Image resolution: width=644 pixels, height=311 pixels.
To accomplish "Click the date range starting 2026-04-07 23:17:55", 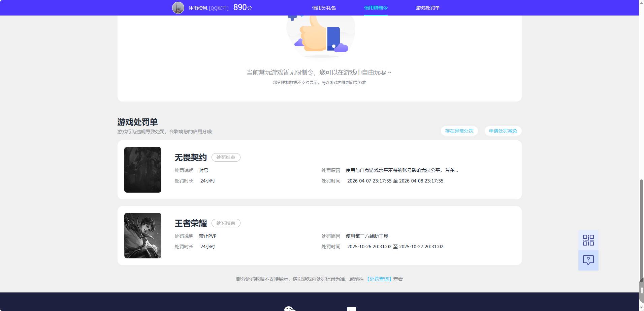I will click(395, 181).
